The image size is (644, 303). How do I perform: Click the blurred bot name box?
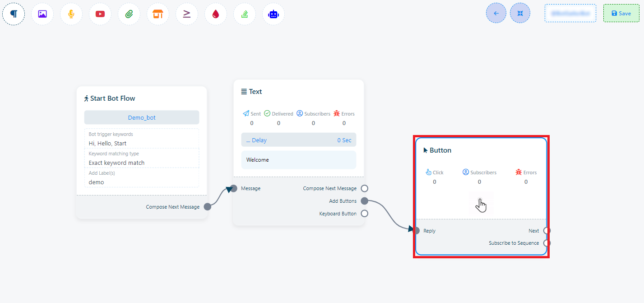570,13
